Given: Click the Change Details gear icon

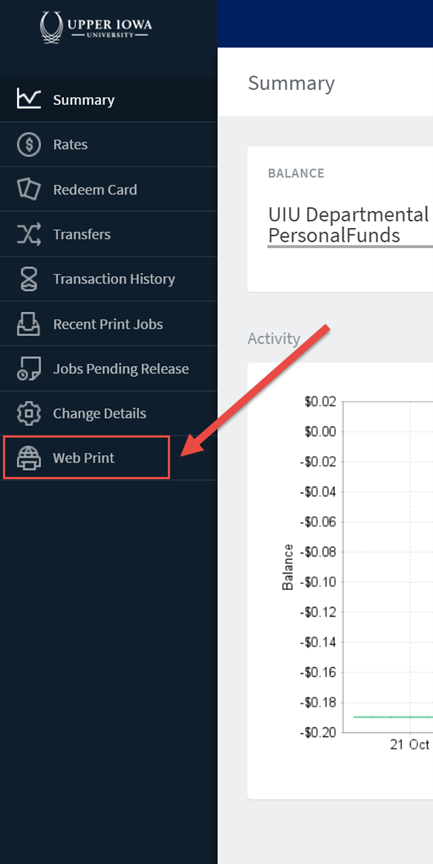Looking at the screenshot, I should pos(29,413).
